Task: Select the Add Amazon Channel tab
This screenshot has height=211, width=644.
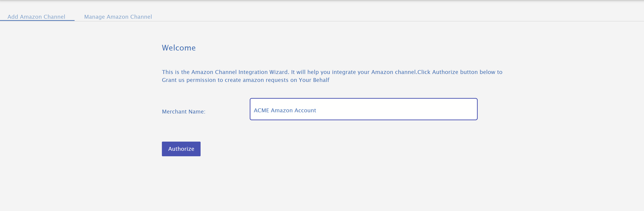Action: coord(36,17)
